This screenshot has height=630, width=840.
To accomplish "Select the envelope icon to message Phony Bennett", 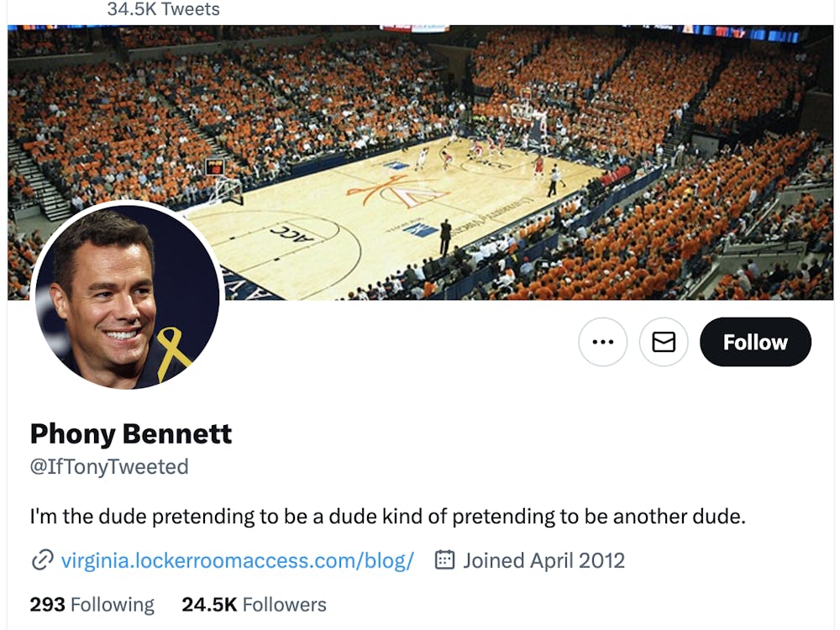I will pos(663,342).
